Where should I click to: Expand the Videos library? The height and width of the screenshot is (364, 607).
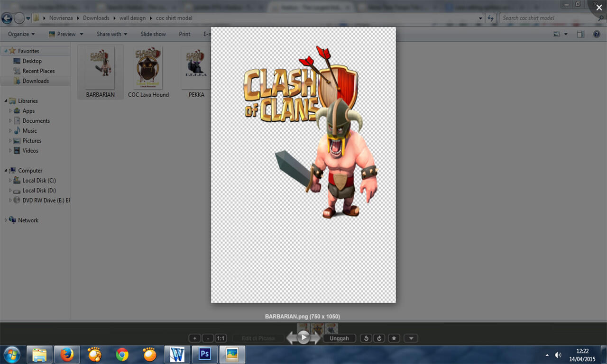10,151
